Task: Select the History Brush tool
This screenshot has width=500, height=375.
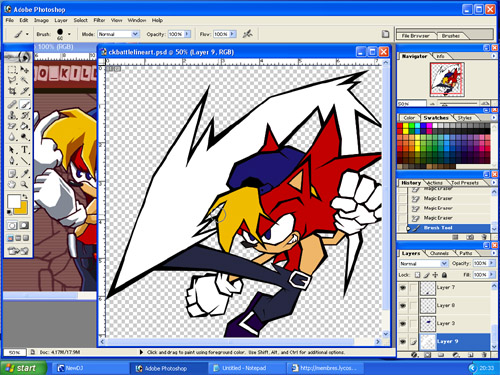Action: pos(24,115)
